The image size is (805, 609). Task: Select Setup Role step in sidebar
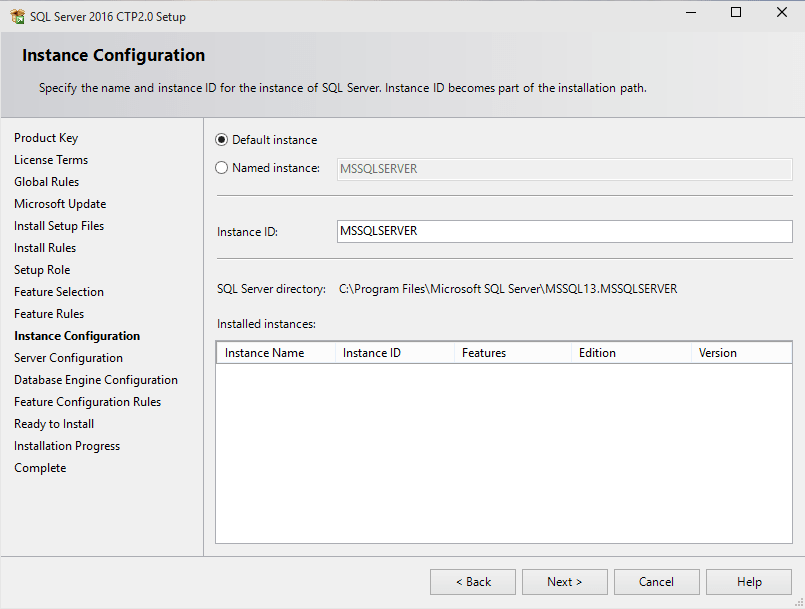(x=42, y=270)
